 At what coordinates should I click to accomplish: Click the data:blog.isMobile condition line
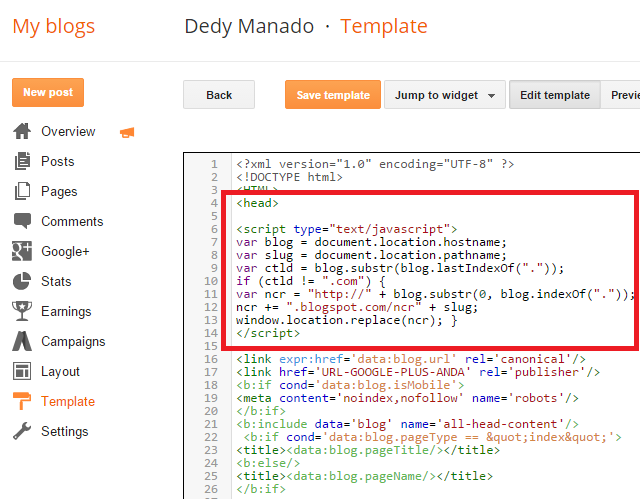pyautogui.click(x=350, y=385)
